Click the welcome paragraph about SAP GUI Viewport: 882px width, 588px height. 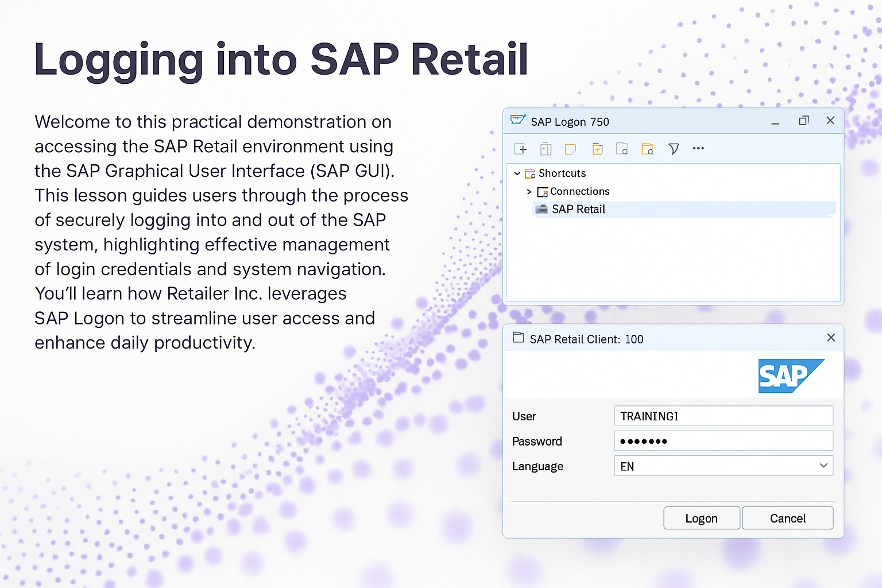222,232
